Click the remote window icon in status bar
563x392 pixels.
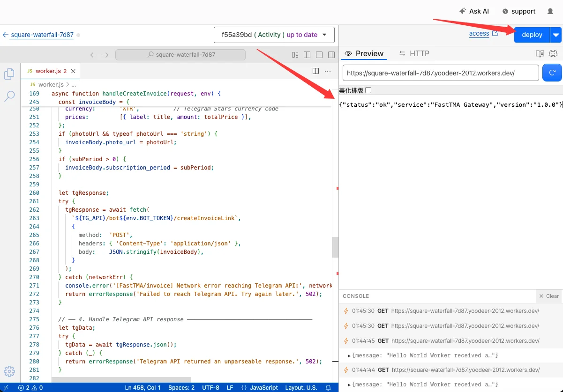point(6,387)
